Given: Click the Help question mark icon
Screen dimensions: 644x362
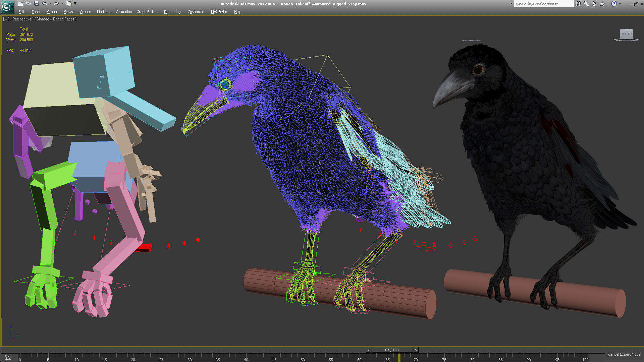Looking at the screenshot, I should 614,4.
